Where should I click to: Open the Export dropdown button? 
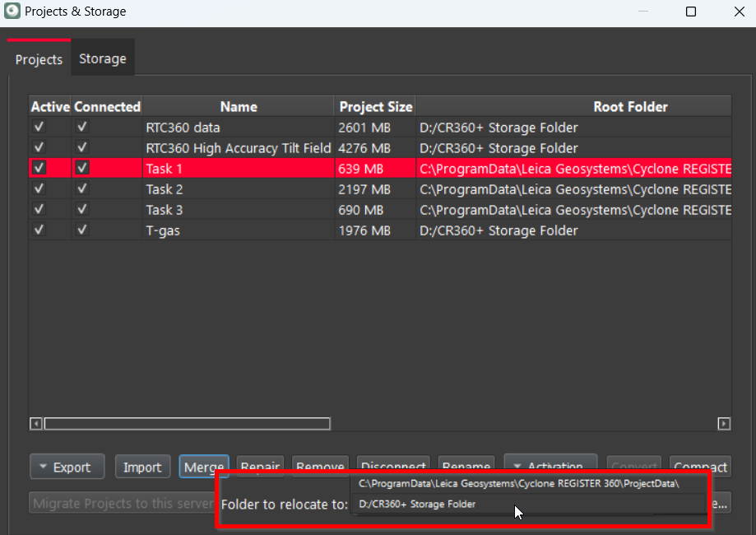[67, 467]
